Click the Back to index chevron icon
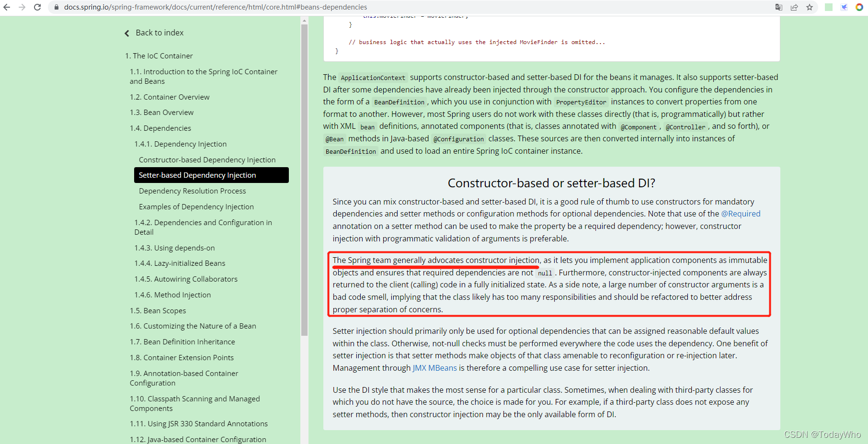The height and width of the screenshot is (444, 868). pyautogui.click(x=127, y=33)
